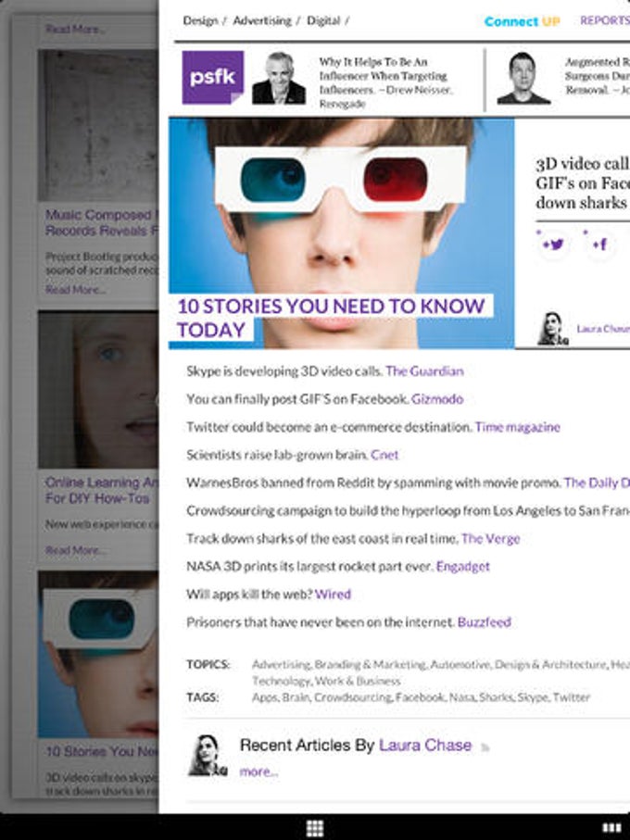Select the Sharks tag
The width and height of the screenshot is (630, 840).
click(x=496, y=697)
